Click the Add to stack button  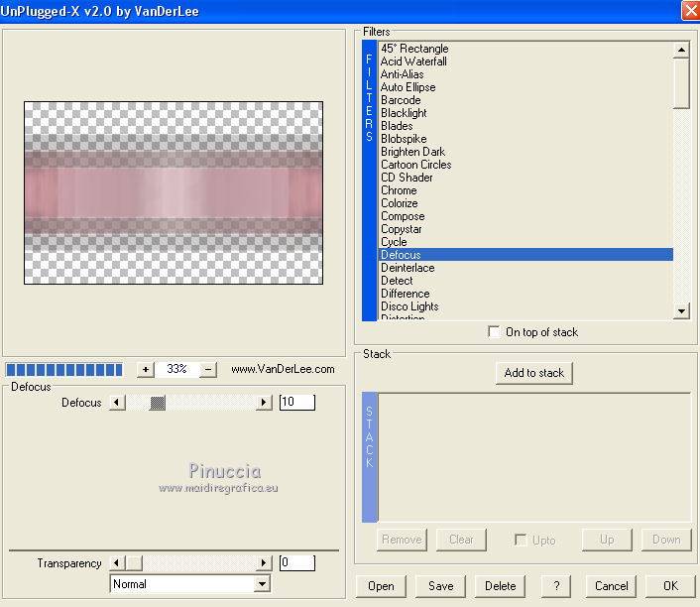(534, 373)
